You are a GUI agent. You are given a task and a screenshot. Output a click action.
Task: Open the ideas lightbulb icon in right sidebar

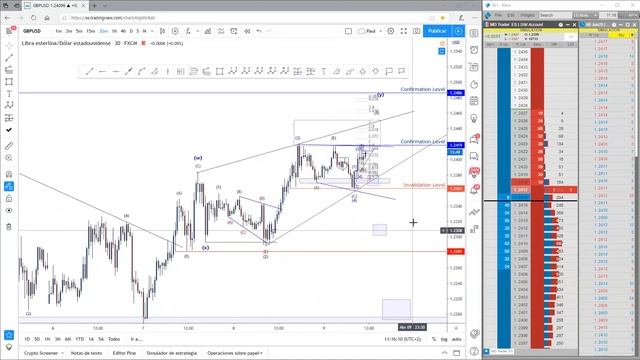[x=474, y=118]
